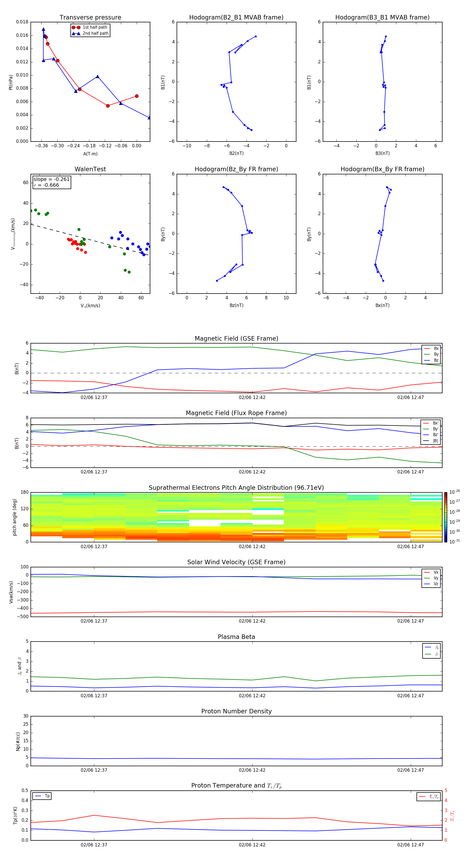Click 'Suprathermal Electrons Pitch Angle Distribution' title
This screenshot has width=473, height=868.
click(236, 488)
